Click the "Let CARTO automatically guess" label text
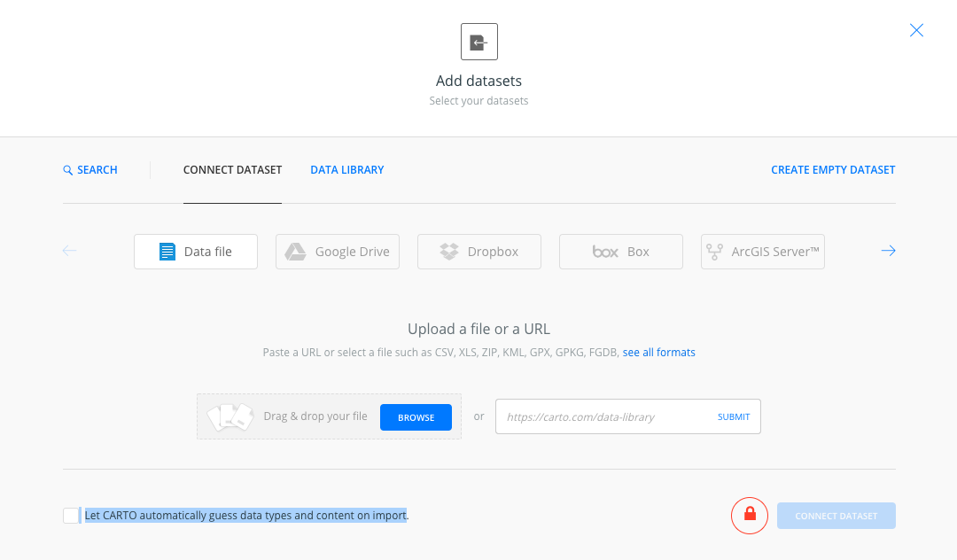This screenshot has width=957, height=560. tap(246, 516)
